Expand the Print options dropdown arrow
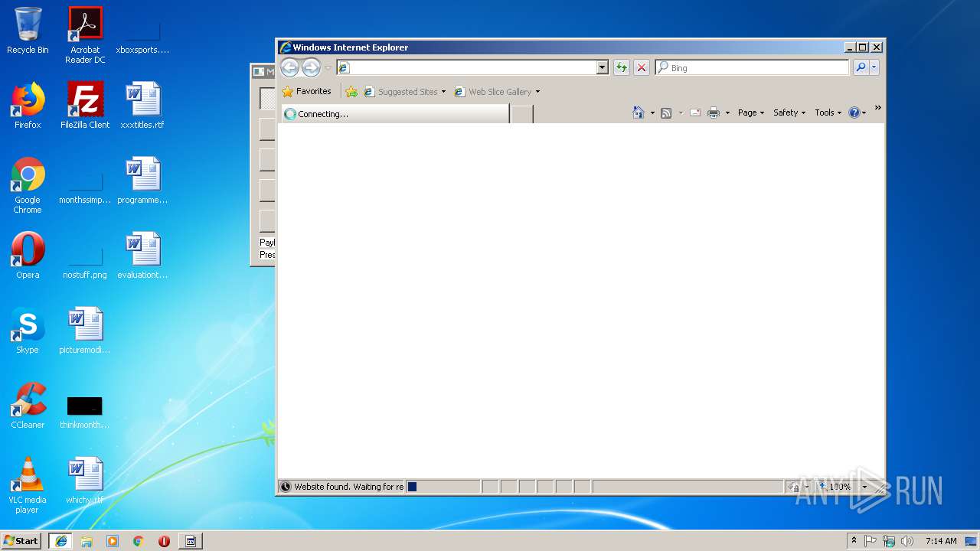The image size is (980, 551). (727, 113)
